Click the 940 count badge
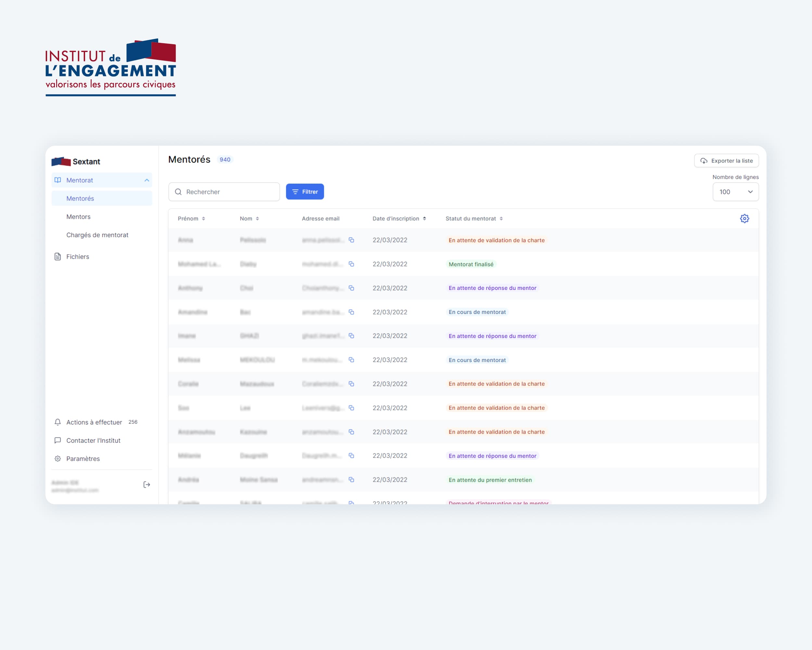The image size is (812, 650). (x=225, y=159)
